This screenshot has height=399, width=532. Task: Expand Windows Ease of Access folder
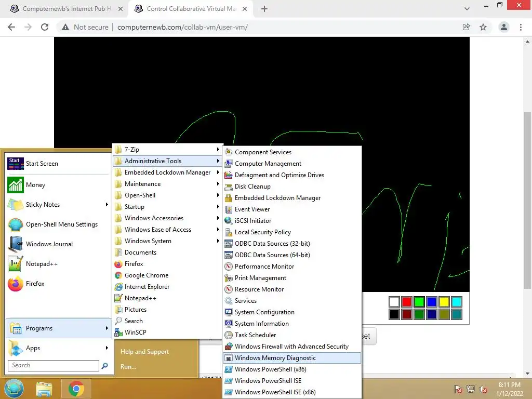[167, 229]
